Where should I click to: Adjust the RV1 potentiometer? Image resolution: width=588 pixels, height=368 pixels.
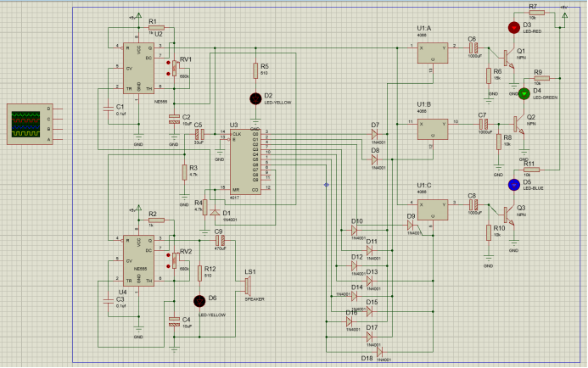176,69
